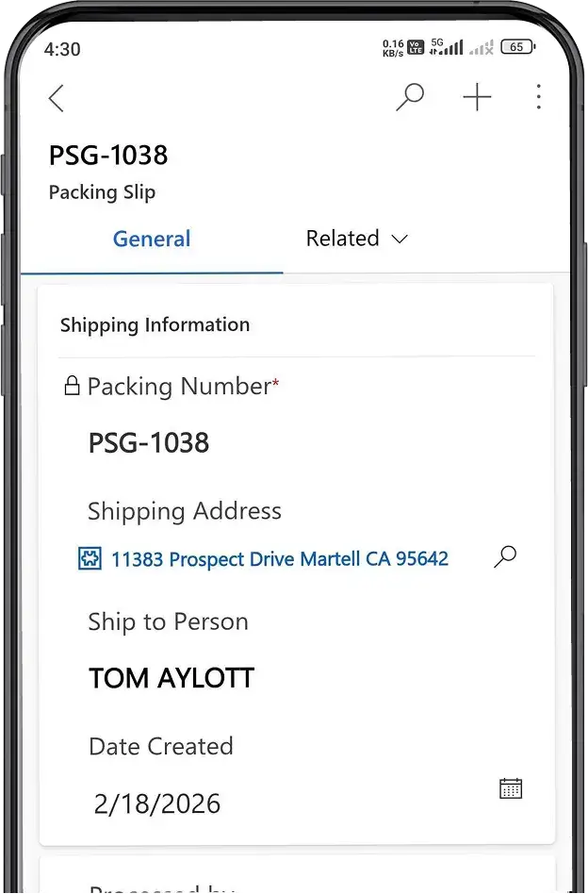Image resolution: width=588 pixels, height=894 pixels.
Task: Tap the Ship to Person value TOM AYLOTT
Action: click(x=171, y=677)
